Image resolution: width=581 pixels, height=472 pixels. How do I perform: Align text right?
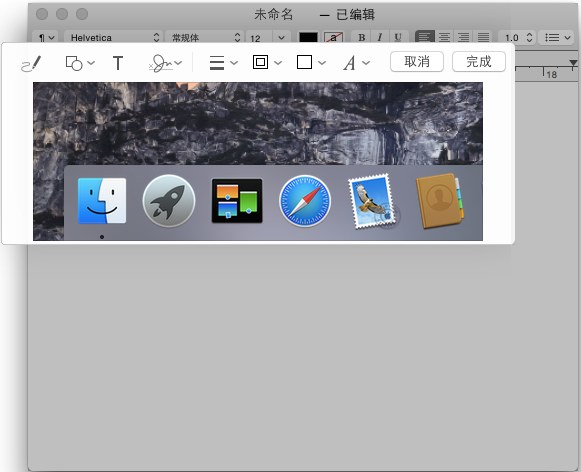click(464, 37)
